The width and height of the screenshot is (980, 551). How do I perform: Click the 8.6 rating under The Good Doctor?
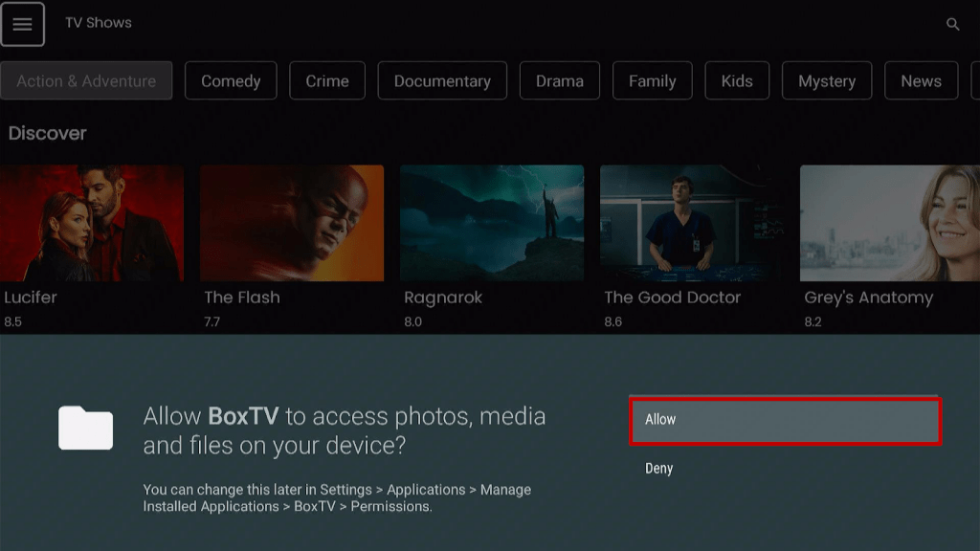pos(613,321)
